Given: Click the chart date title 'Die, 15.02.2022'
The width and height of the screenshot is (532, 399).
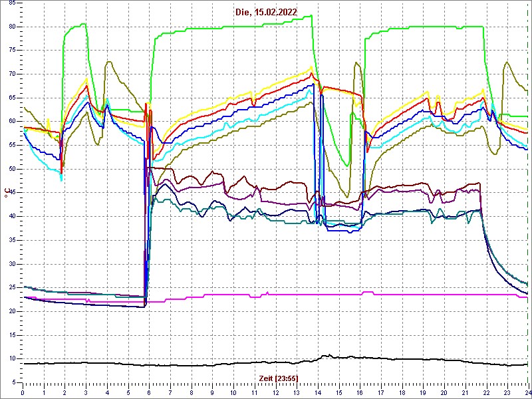Looking at the screenshot, I should (266, 13).
